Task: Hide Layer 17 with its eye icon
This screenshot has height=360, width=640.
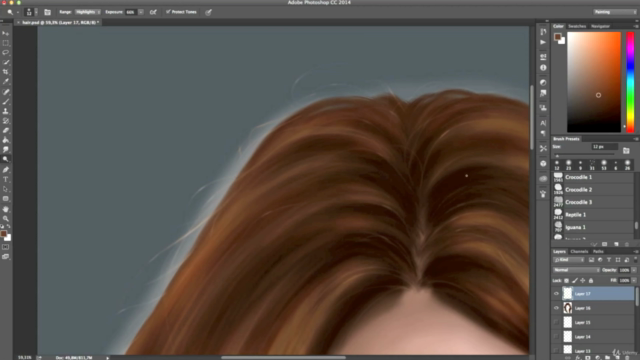Action: (x=556, y=293)
